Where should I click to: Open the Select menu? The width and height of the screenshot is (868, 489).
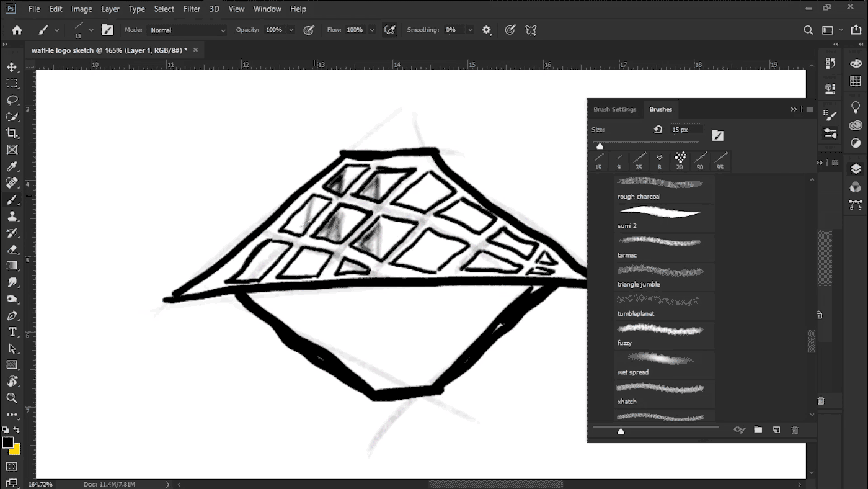point(164,9)
